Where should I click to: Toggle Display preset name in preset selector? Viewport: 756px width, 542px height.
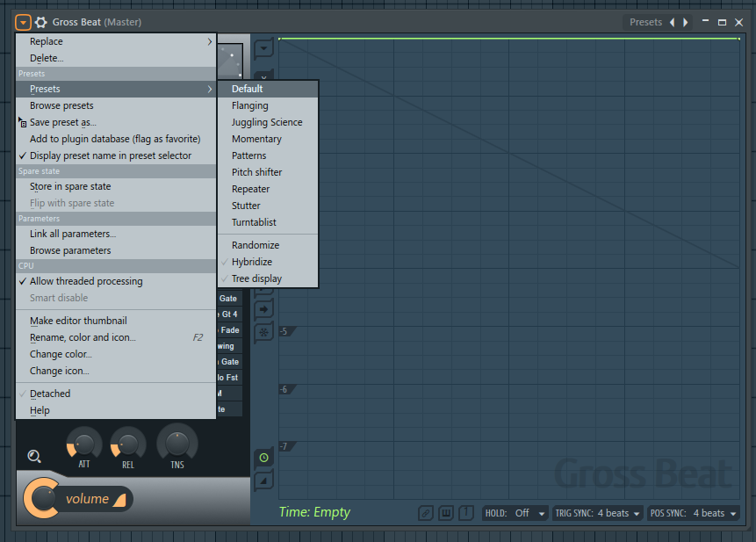[x=116, y=155]
